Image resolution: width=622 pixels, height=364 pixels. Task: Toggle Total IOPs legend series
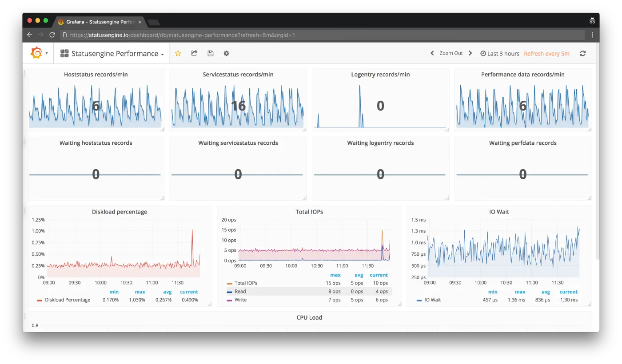coord(246,283)
